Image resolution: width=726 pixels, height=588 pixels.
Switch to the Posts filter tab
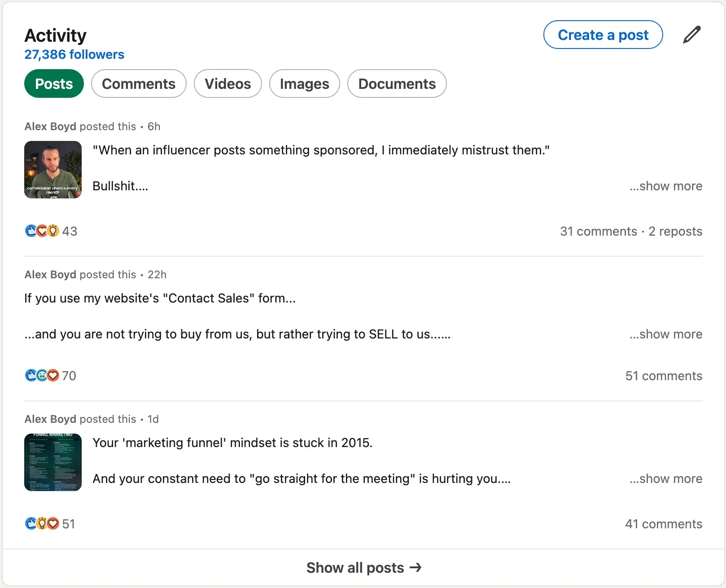coord(54,83)
